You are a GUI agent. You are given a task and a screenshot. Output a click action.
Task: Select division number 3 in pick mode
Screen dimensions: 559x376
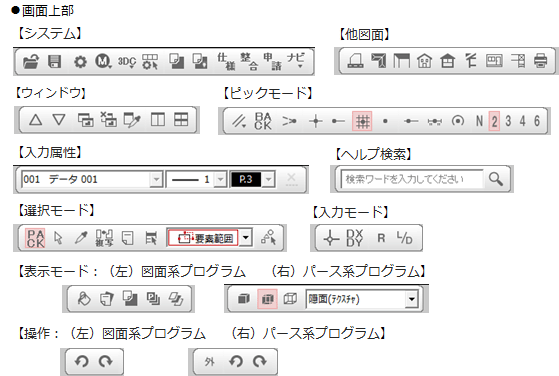pos(508,121)
